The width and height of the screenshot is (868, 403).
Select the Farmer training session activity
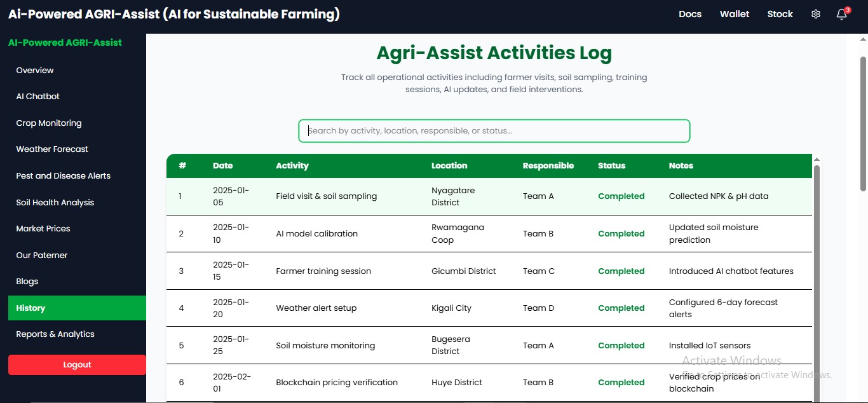[x=323, y=271]
